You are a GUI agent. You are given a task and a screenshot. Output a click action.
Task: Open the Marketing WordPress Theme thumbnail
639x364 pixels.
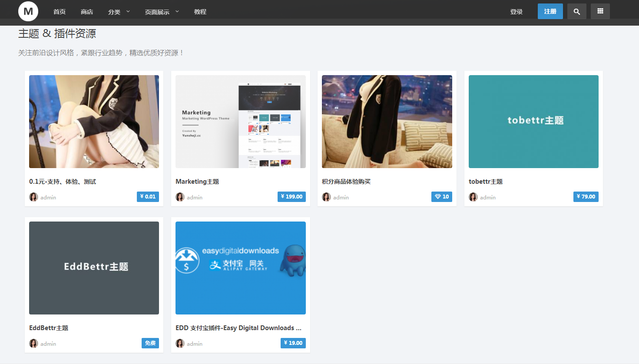(x=241, y=122)
